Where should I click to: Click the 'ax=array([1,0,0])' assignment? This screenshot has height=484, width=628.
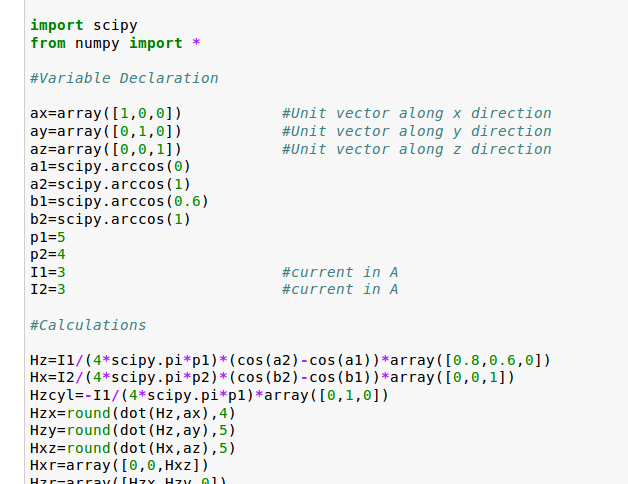(x=106, y=113)
